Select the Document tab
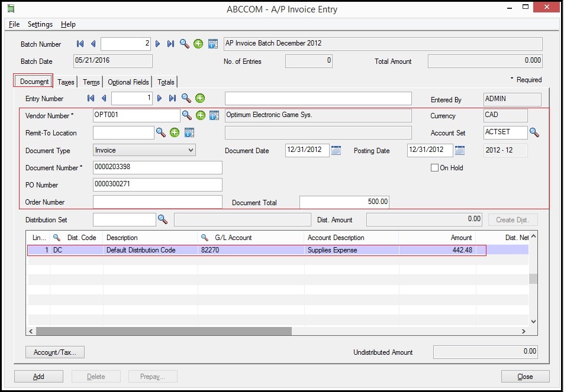The height and width of the screenshot is (392, 564). (x=34, y=81)
